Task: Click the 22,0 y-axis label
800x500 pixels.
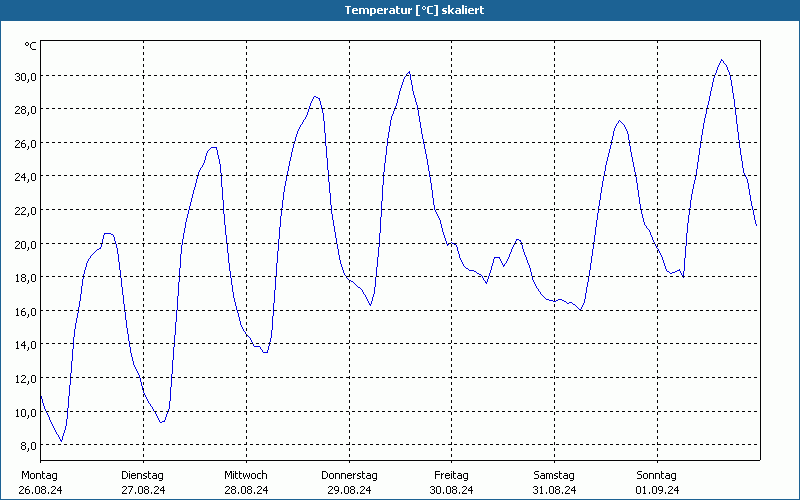Action: [x=26, y=211]
